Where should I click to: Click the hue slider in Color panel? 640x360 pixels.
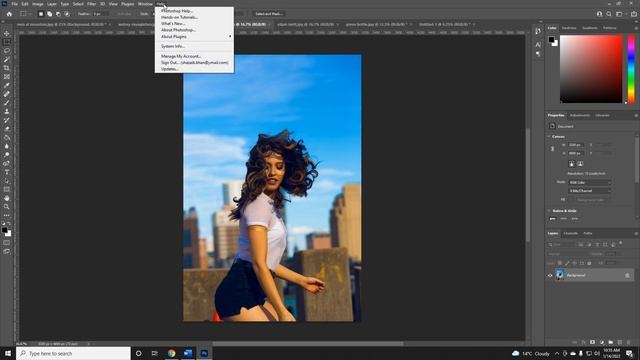point(631,69)
